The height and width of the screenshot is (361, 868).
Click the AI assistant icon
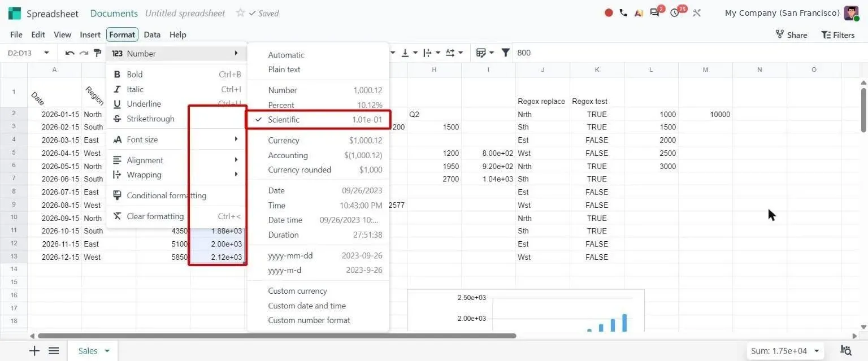tap(639, 12)
